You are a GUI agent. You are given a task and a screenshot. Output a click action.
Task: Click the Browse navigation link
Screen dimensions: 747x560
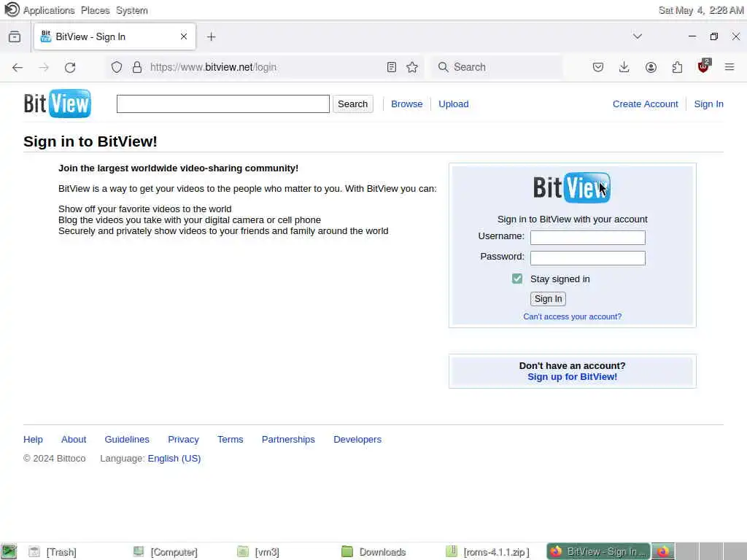tap(407, 104)
